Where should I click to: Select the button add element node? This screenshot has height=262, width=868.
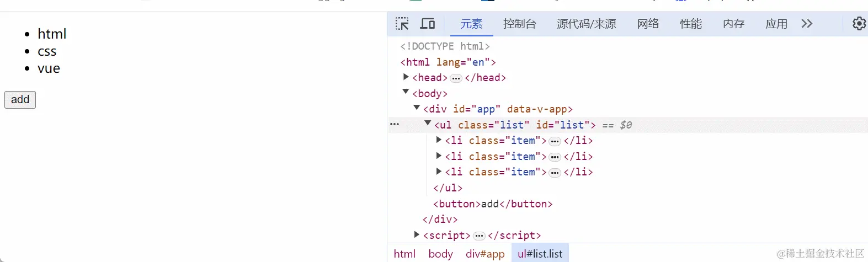tap(493, 204)
